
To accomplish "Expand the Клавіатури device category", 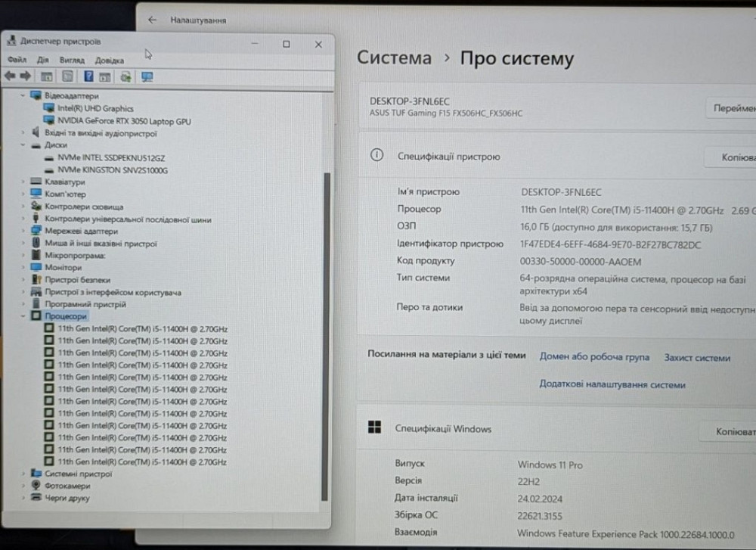I will [x=24, y=182].
